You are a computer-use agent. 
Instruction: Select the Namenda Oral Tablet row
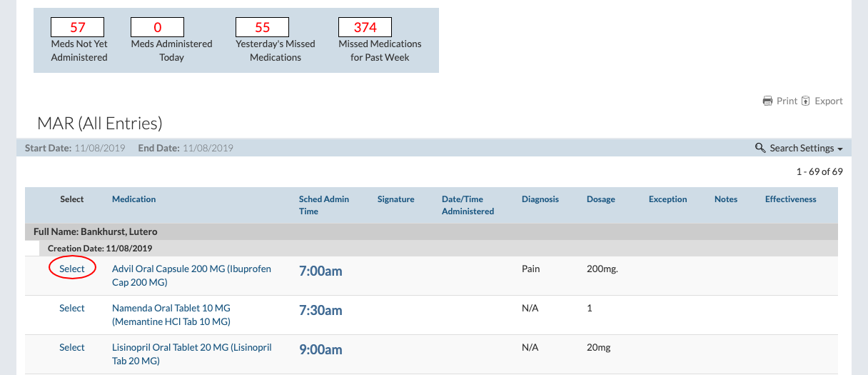[72, 308]
